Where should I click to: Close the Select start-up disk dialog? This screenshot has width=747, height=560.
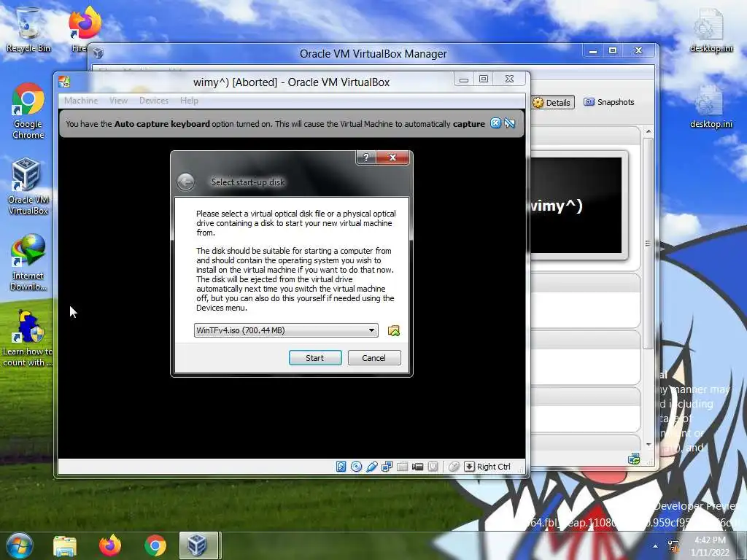[x=392, y=157]
